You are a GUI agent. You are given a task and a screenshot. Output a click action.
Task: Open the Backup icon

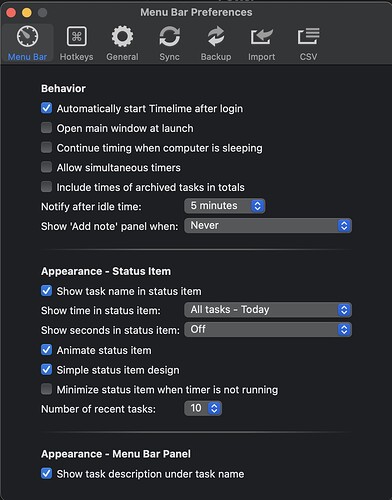tap(216, 36)
